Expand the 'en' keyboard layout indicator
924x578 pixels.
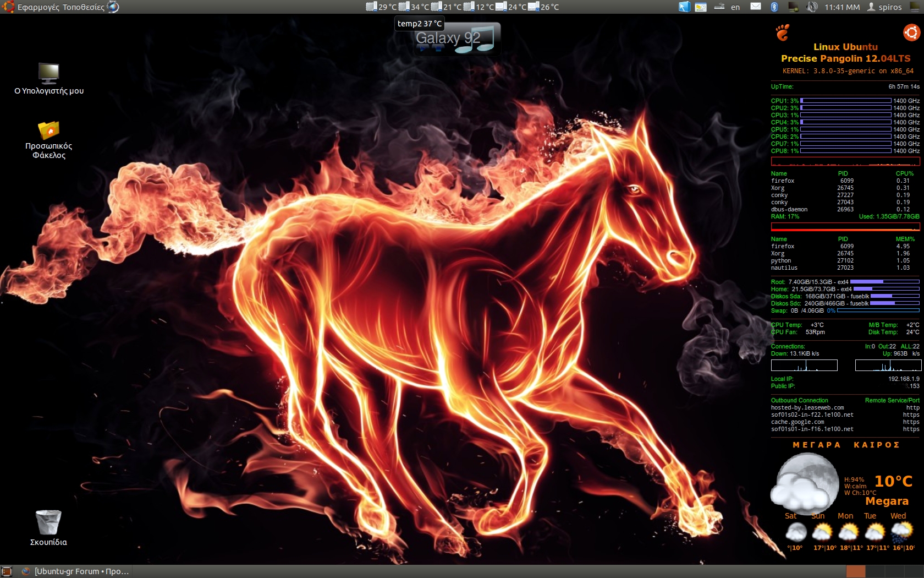735,7
